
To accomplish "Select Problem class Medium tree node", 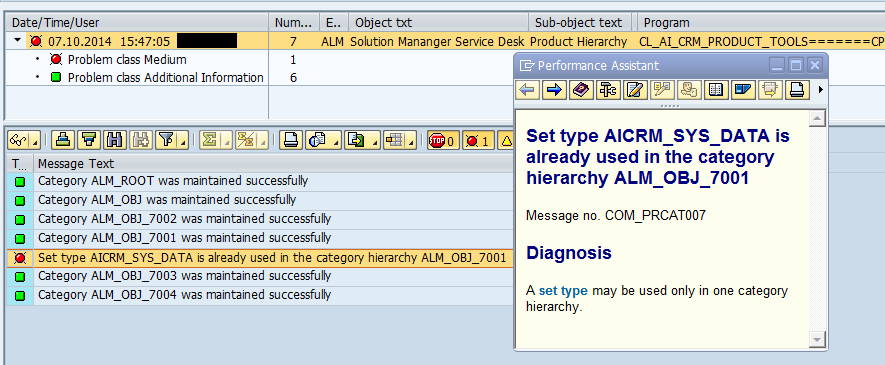I will (x=127, y=59).
